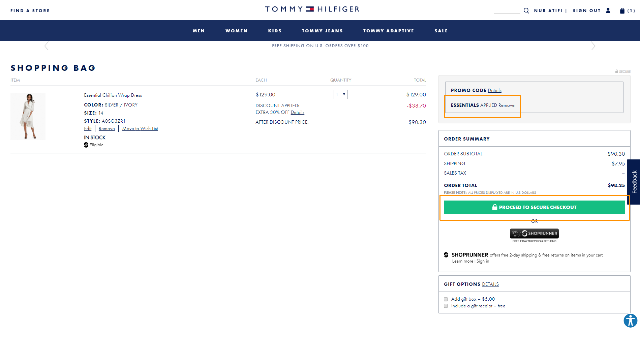Open Extra 30% Off discount Details
Viewport: 640px width, 364px height.
coord(298,113)
